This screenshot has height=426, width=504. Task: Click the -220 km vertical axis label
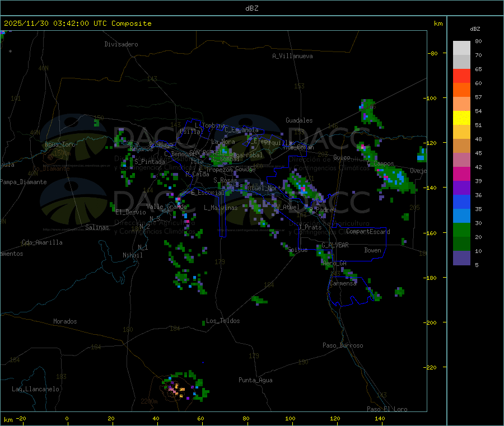[430, 367]
